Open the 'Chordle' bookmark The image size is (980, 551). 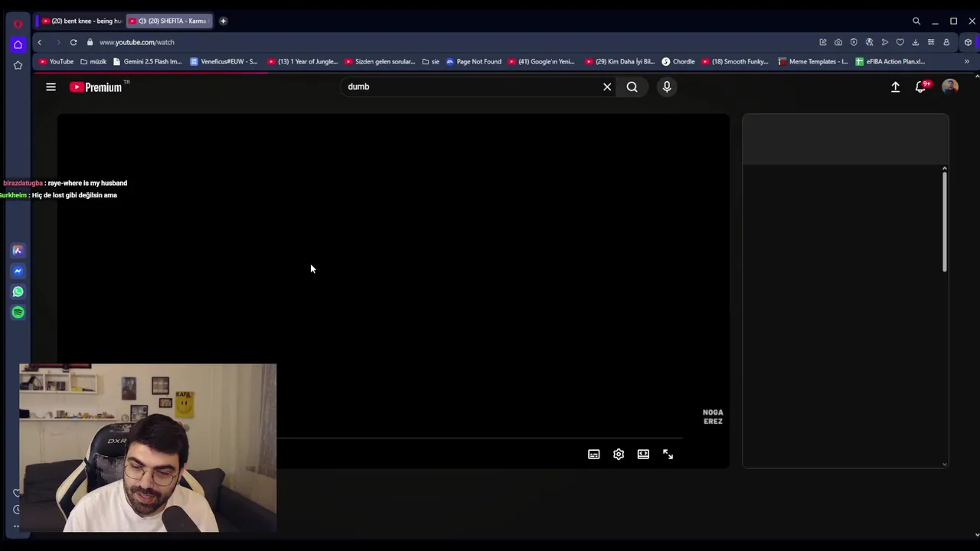pos(678,62)
